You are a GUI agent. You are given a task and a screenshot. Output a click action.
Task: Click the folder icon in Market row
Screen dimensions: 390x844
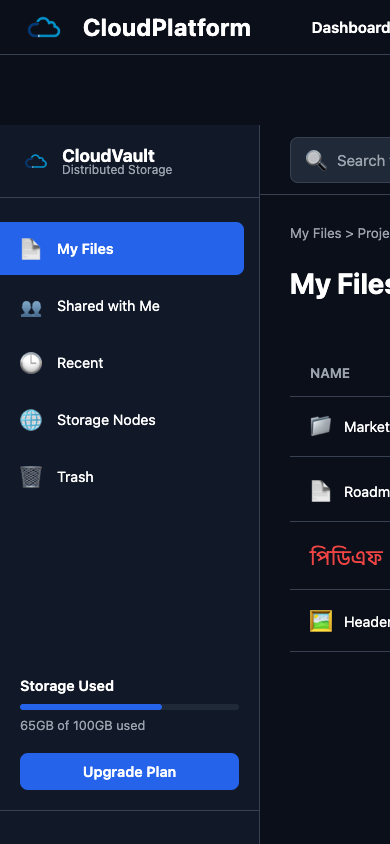tap(321, 426)
